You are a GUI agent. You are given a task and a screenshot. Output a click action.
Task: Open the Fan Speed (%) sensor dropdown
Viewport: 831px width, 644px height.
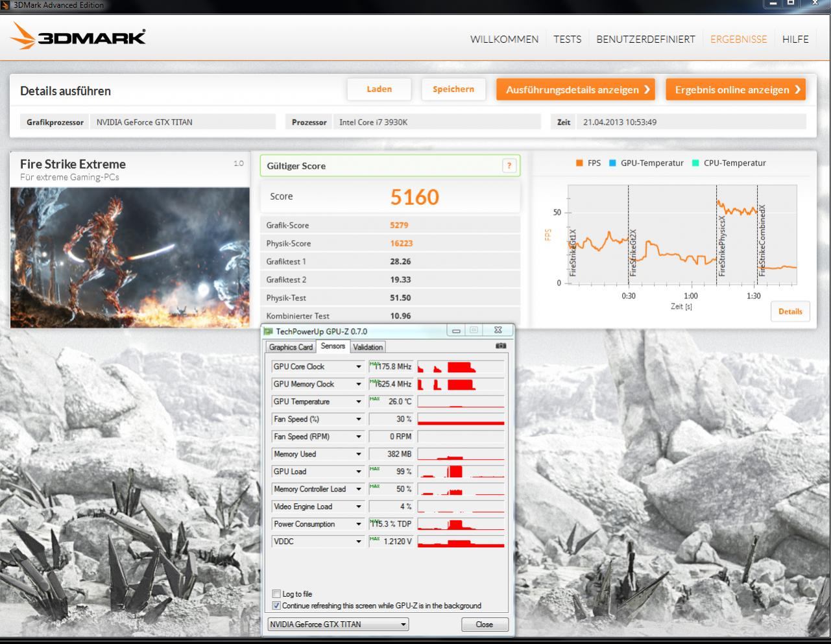[358, 420]
